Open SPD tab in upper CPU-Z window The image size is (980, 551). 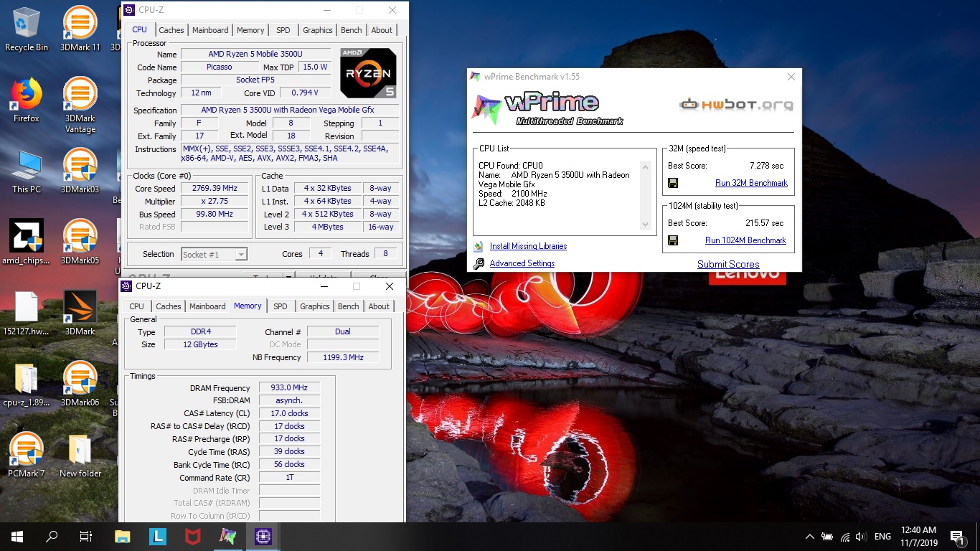click(x=283, y=30)
